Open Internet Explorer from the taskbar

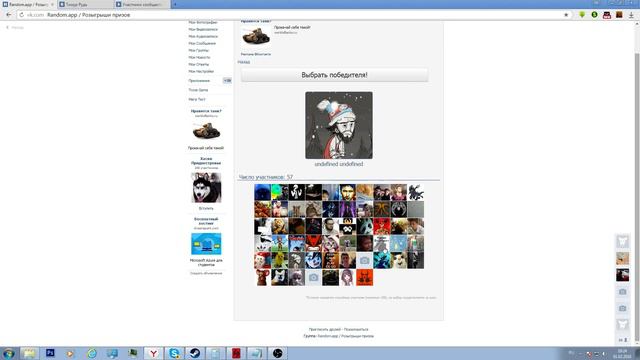(x=92, y=353)
